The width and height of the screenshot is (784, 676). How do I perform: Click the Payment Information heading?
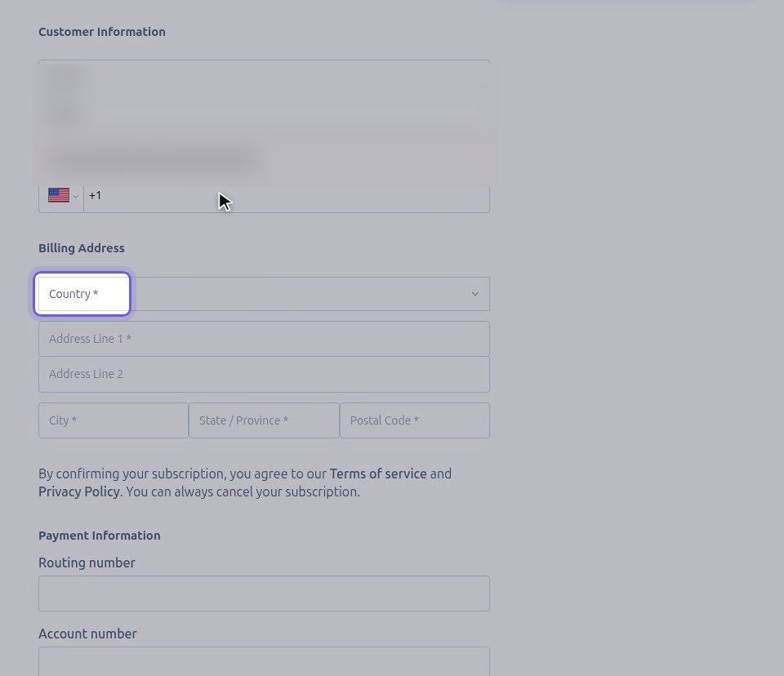(x=100, y=536)
